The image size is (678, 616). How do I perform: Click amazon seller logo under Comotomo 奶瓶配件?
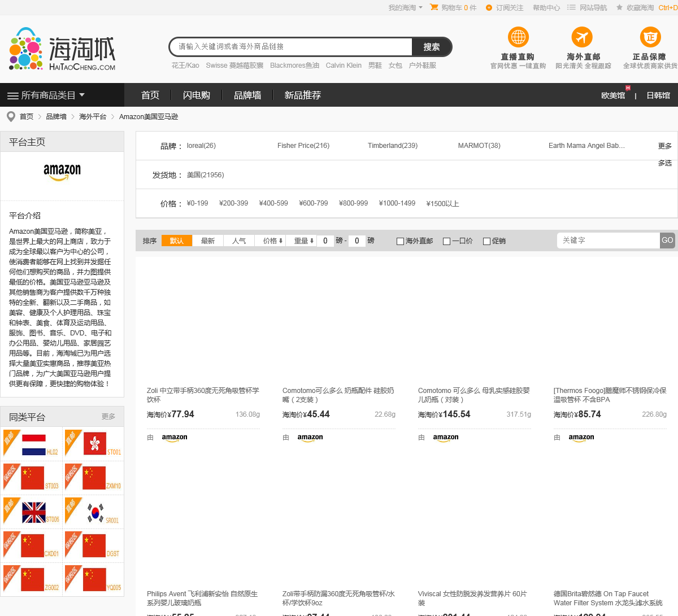tap(310, 438)
